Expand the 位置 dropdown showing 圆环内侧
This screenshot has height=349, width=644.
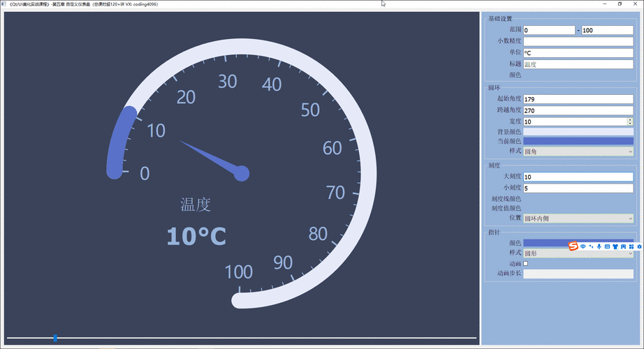click(x=578, y=218)
